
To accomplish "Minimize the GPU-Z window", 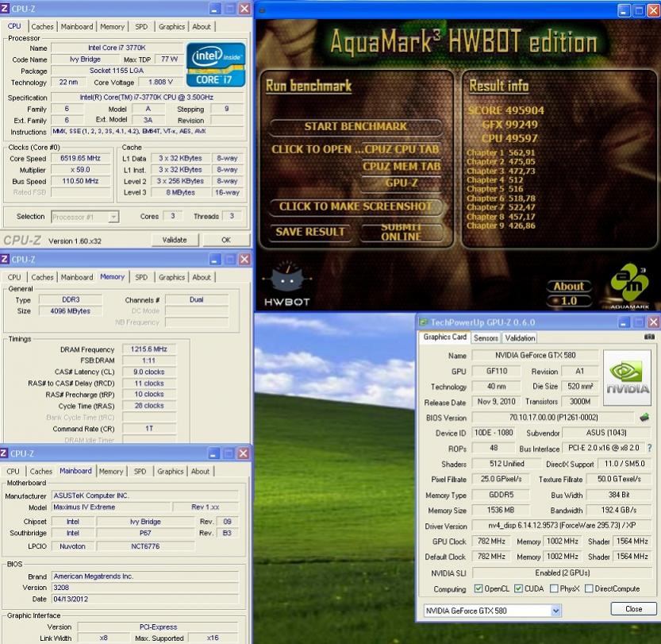I will pos(624,322).
